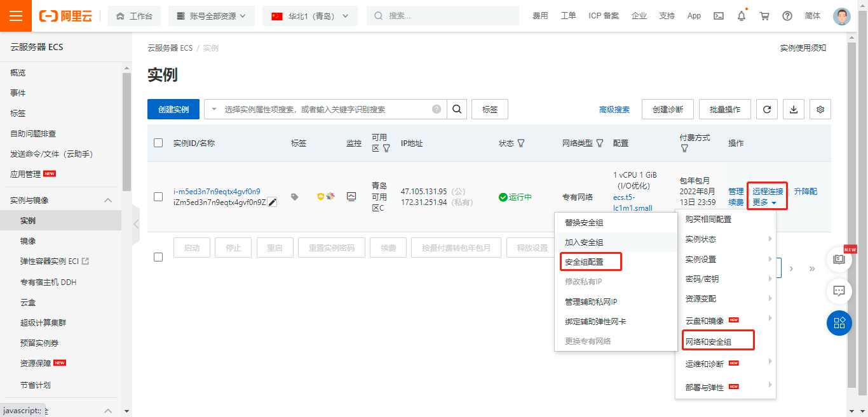Open 实例使用须知 link
The height and width of the screenshot is (417, 868).
tap(803, 48)
